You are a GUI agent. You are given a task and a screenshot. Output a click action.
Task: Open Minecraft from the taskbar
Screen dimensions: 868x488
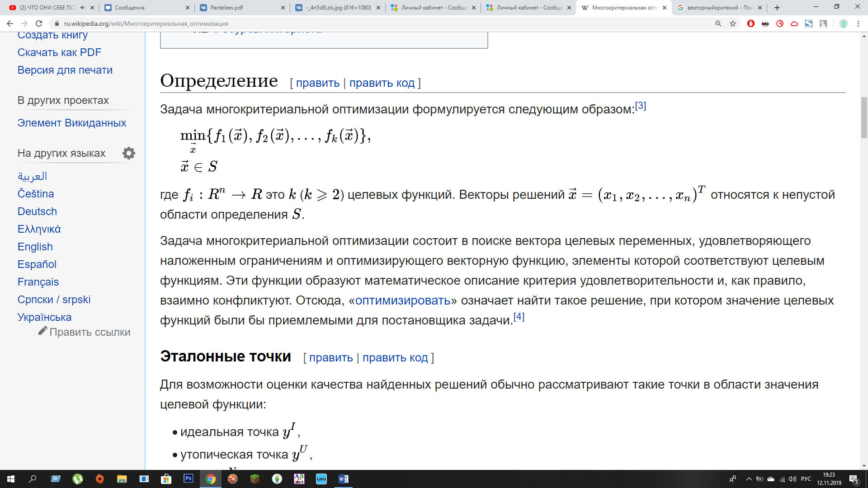(255, 479)
